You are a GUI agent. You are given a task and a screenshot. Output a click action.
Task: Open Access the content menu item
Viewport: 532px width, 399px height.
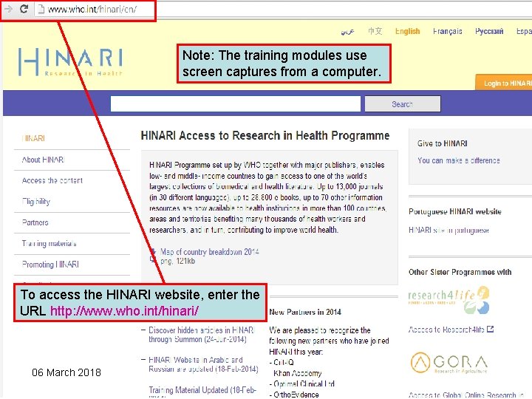click(x=52, y=180)
